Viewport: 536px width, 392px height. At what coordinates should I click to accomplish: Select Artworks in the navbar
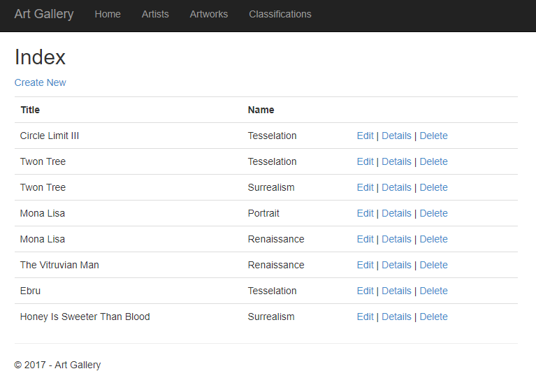209,14
